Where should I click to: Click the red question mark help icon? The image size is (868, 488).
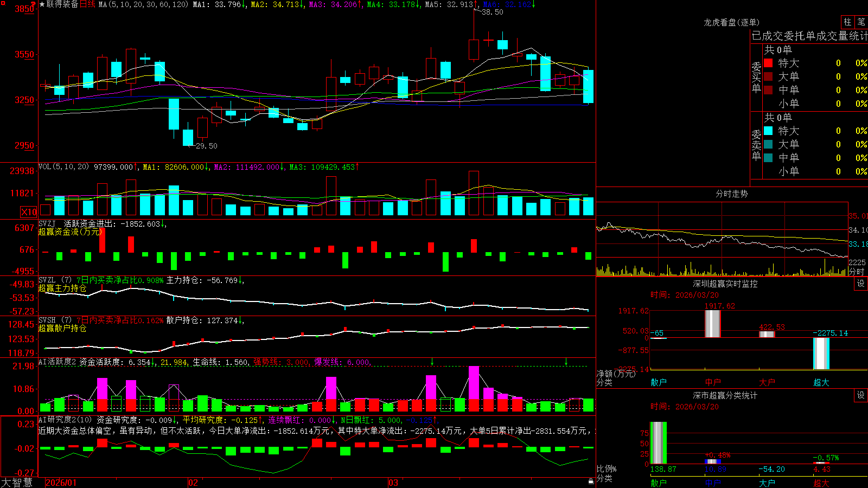click(34, 4)
